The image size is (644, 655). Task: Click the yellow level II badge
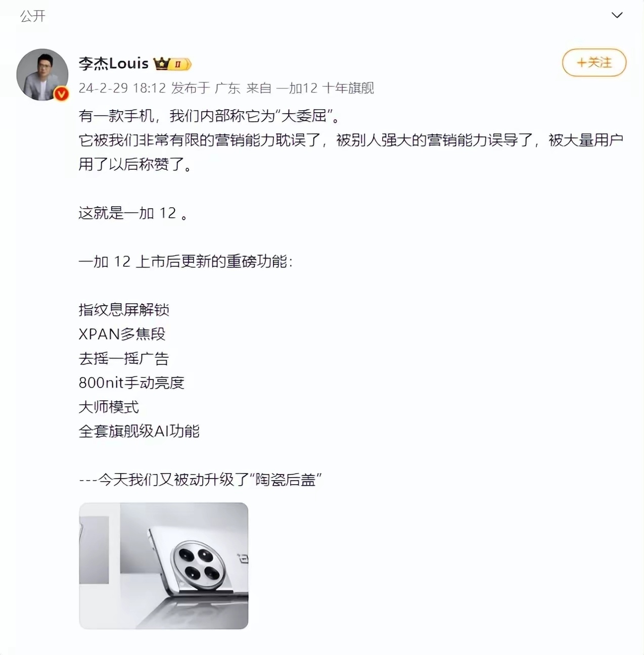(180, 64)
